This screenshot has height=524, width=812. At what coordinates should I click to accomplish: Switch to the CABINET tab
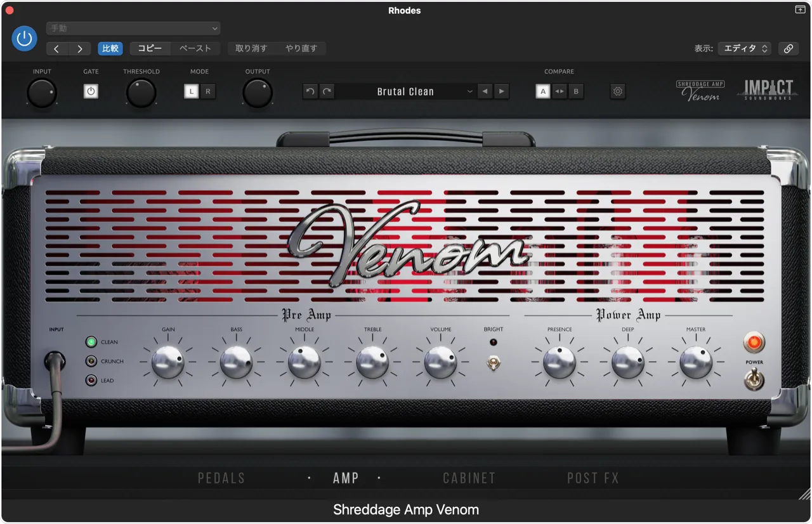(x=469, y=478)
